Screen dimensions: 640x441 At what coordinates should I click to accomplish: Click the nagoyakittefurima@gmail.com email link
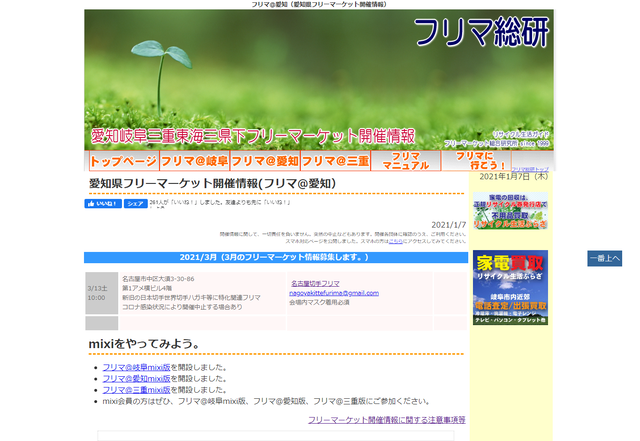(x=334, y=293)
